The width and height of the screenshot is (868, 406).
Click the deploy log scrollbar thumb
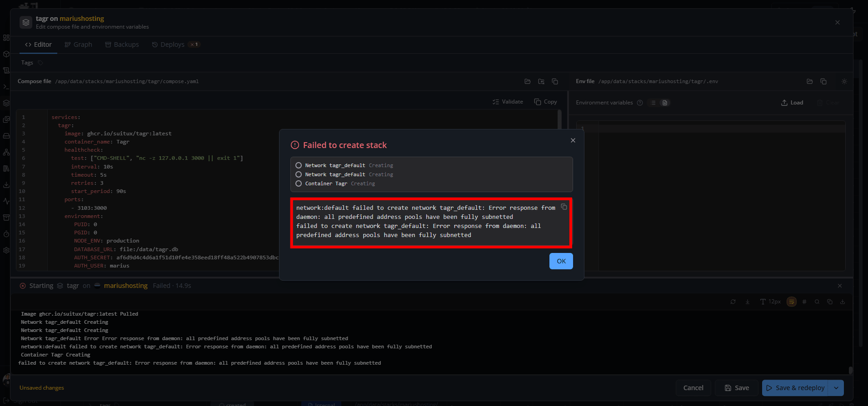coord(850,370)
